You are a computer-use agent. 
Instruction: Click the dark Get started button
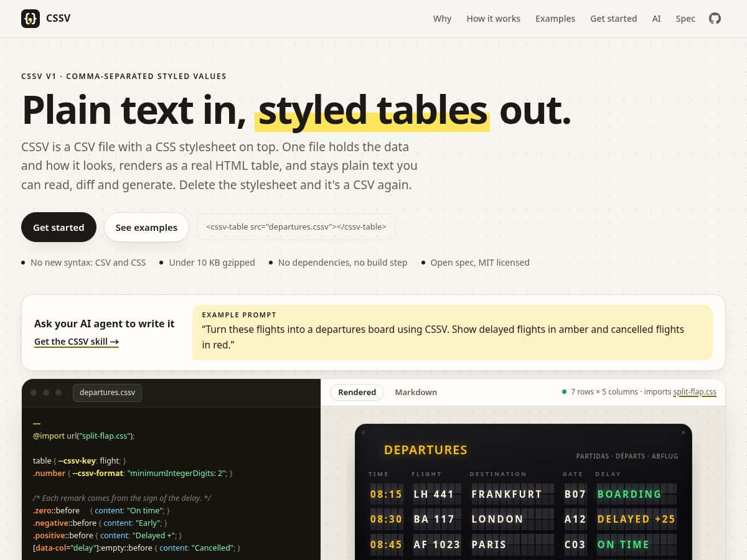tap(59, 227)
